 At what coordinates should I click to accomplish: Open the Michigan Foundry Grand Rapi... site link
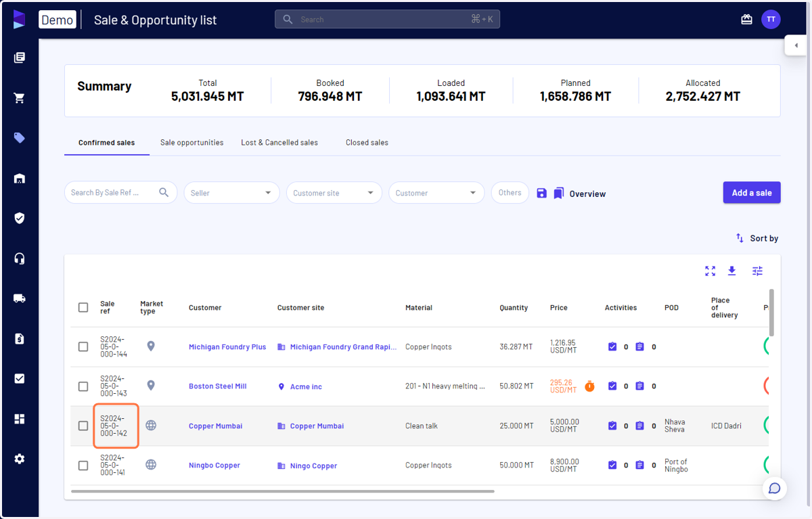pyautogui.click(x=343, y=347)
